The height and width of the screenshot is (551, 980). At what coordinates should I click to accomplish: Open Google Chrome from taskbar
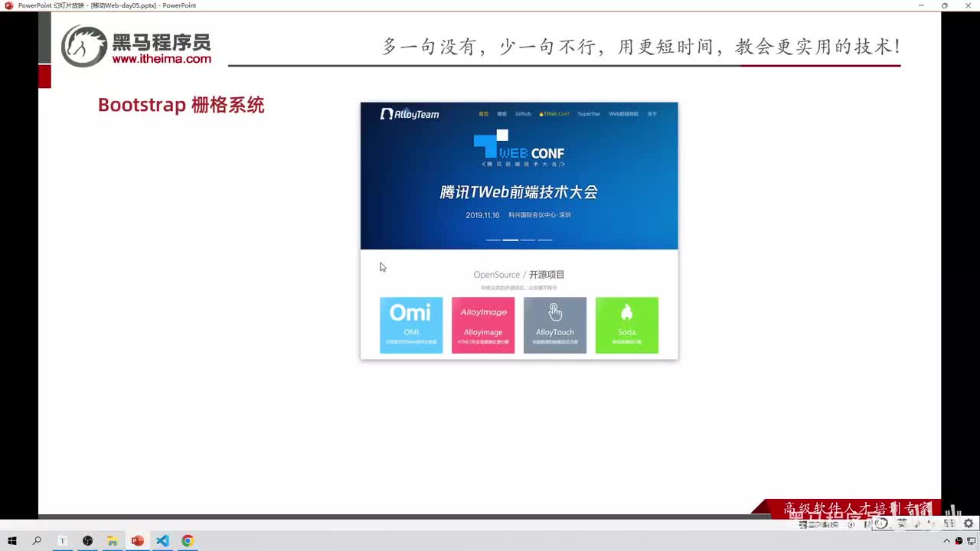click(x=188, y=541)
